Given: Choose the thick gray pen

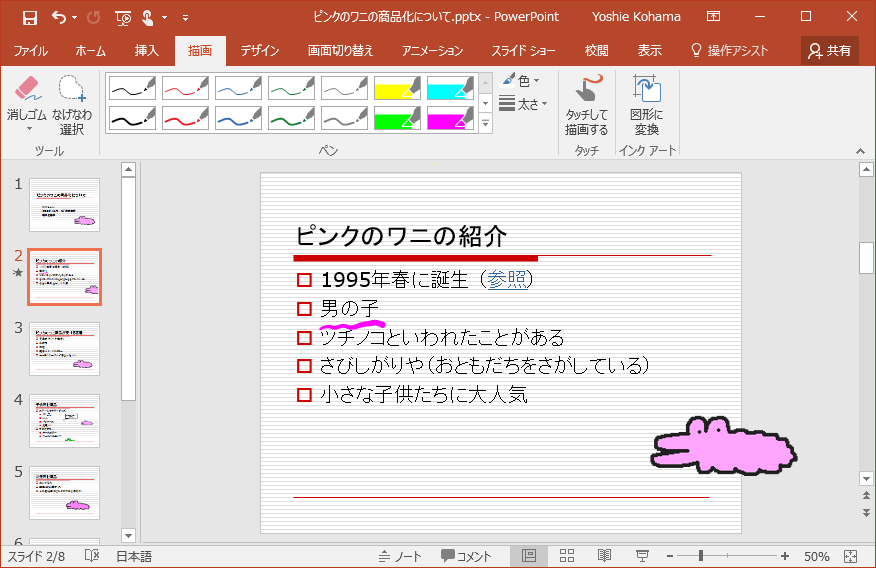Looking at the screenshot, I should (345, 118).
